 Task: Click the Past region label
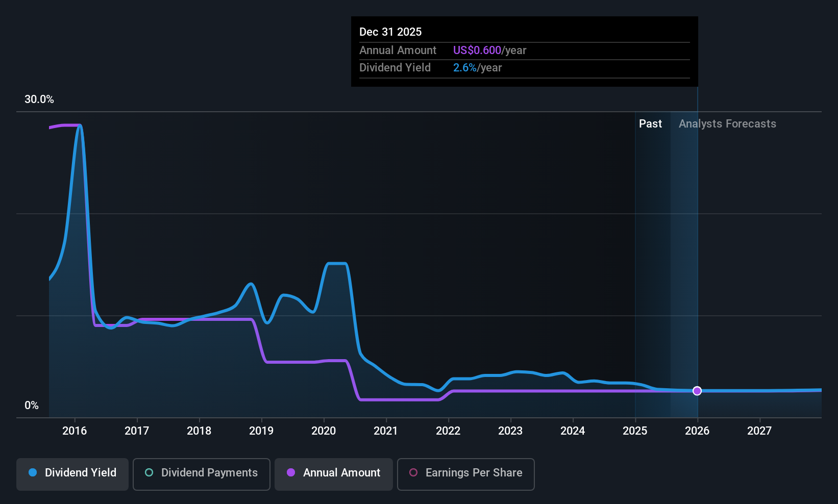(x=650, y=124)
